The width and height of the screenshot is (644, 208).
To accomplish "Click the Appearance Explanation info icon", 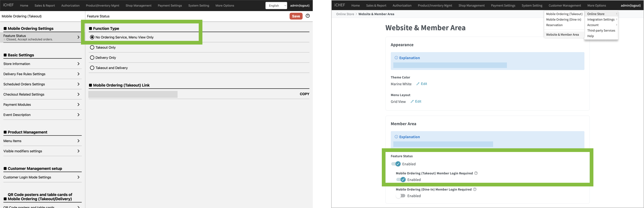I will 396,58.
